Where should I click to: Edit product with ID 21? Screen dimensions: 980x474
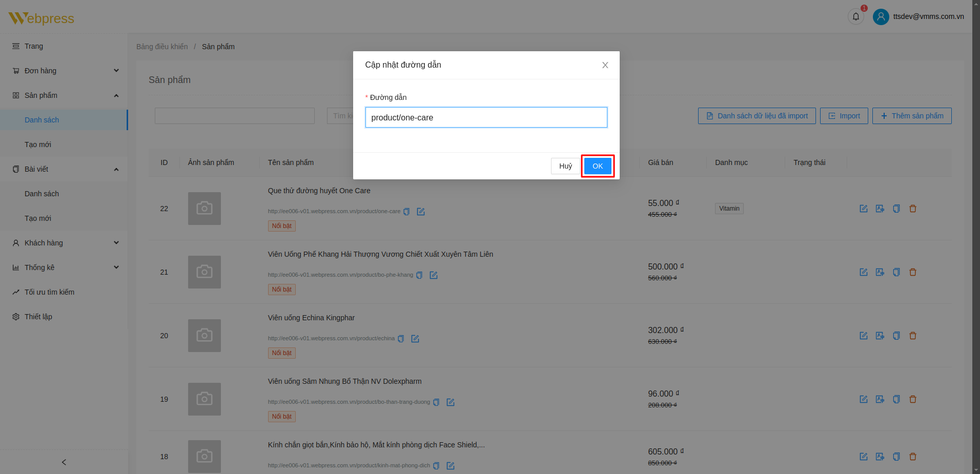[863, 272]
